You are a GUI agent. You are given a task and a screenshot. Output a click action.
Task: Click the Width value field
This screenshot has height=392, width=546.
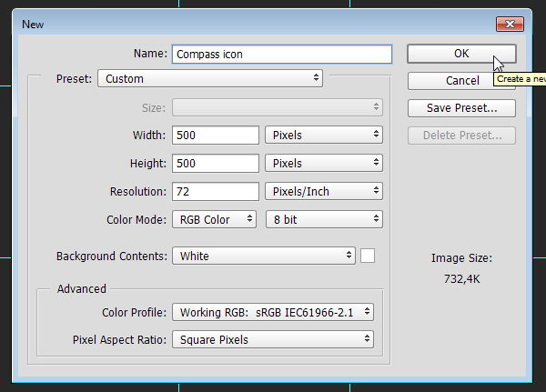(215, 136)
